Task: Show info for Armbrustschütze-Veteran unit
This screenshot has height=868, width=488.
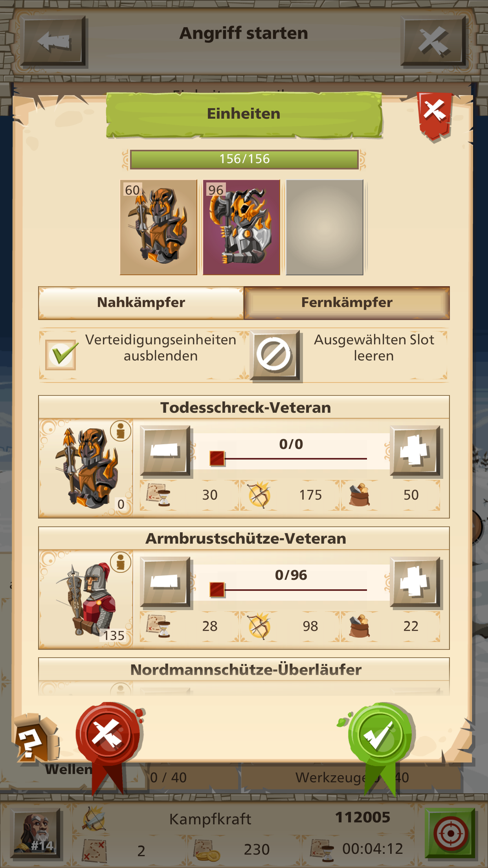Action: point(121,563)
